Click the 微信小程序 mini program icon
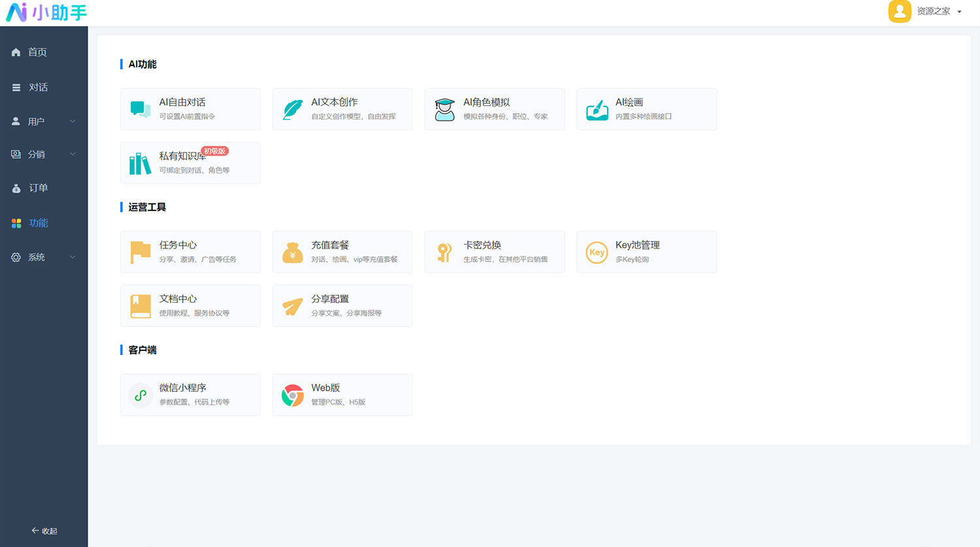The image size is (980, 547). pyautogui.click(x=140, y=395)
